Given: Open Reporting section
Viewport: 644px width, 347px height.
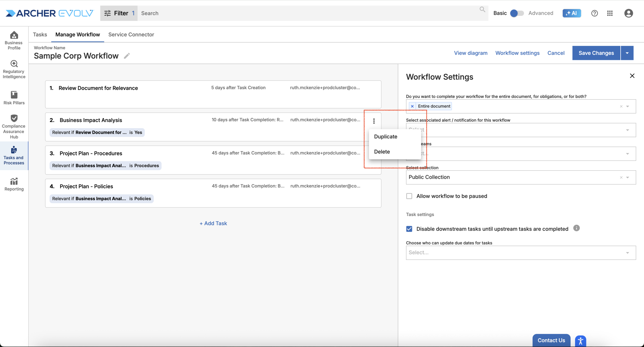Looking at the screenshot, I should pyautogui.click(x=14, y=184).
